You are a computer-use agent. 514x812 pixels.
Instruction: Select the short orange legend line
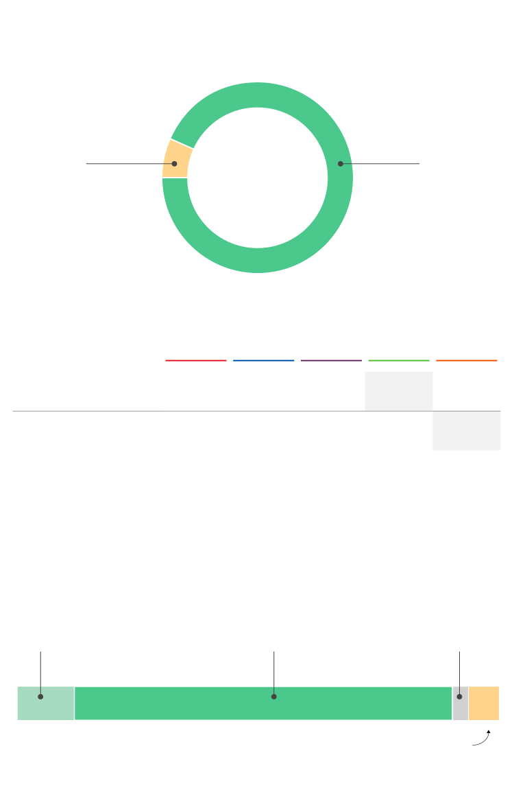(467, 360)
